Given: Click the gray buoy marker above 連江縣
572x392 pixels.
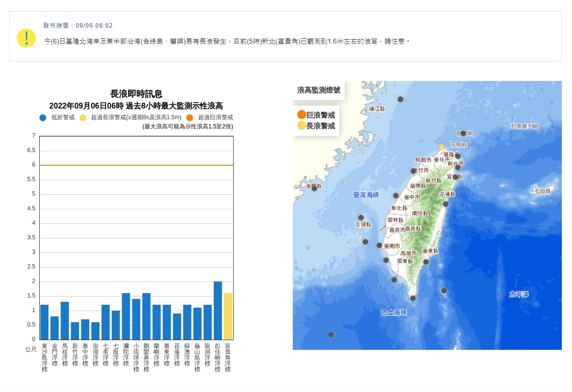Looking at the screenshot, I should click(400, 99).
